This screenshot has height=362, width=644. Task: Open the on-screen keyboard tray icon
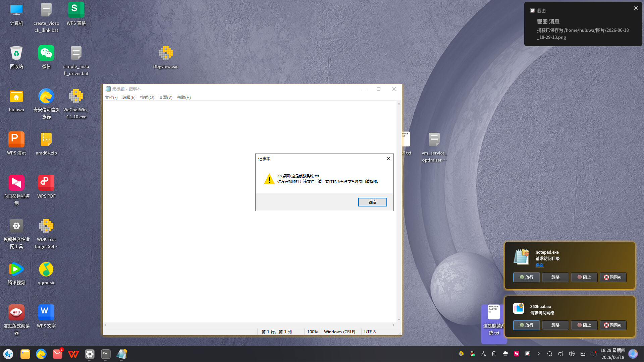(x=583, y=354)
